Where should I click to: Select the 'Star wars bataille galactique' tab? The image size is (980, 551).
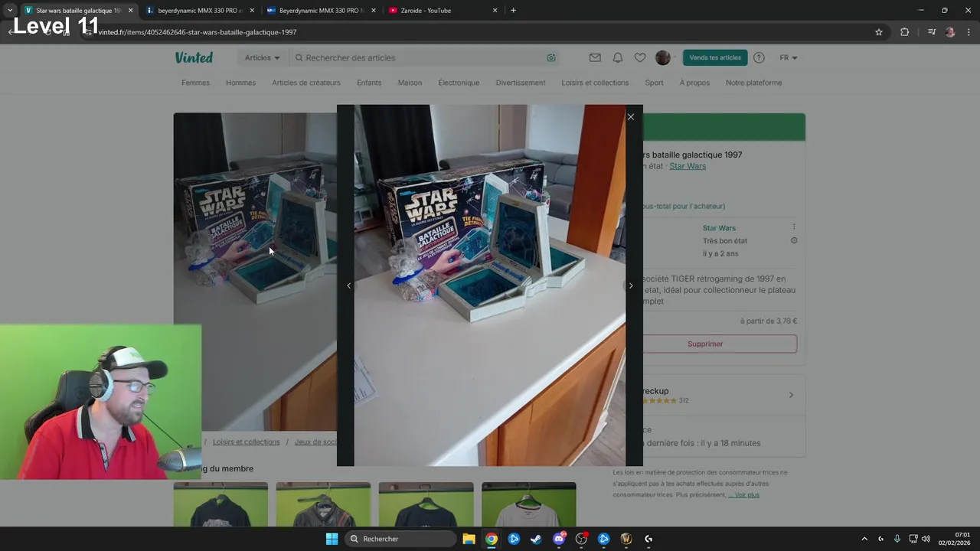click(77, 11)
